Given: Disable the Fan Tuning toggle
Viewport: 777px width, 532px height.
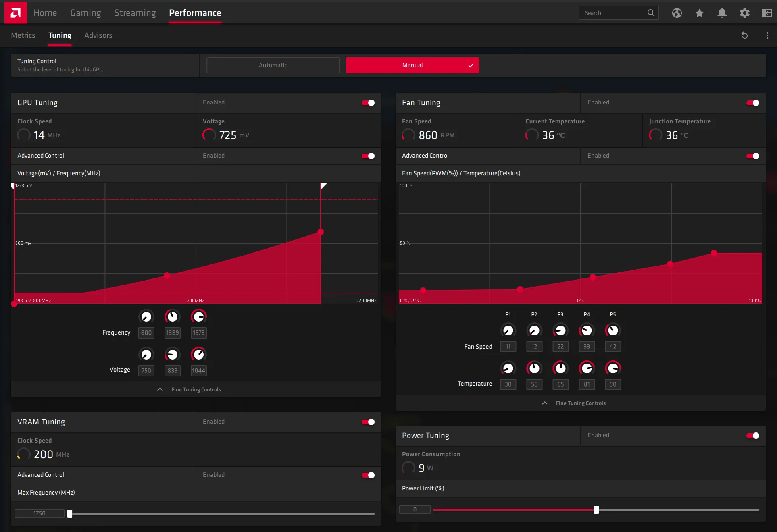Looking at the screenshot, I should click(x=753, y=103).
